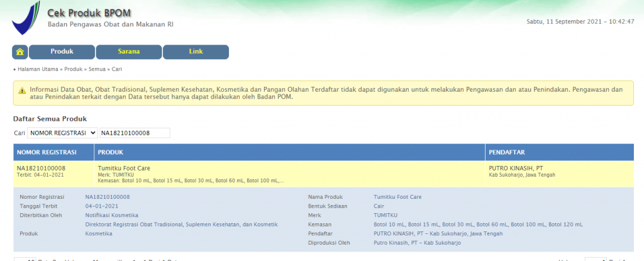Click the 'Tanggal Terbit' label in details
The width and height of the screenshot is (644, 261).
point(37,206)
